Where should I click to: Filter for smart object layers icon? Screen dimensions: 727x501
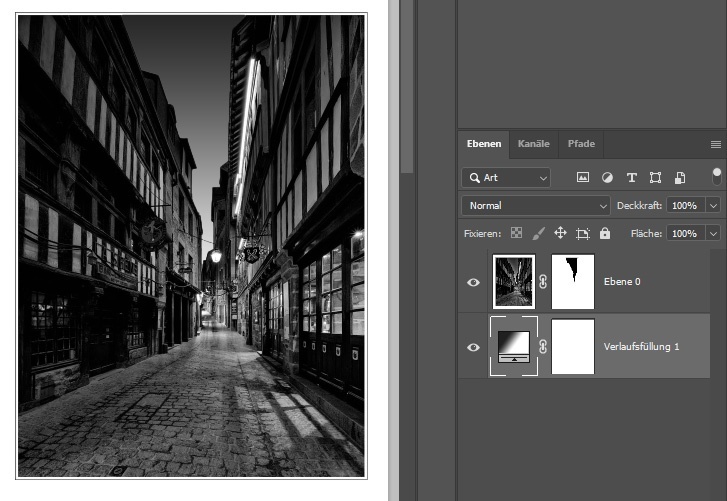click(x=680, y=178)
